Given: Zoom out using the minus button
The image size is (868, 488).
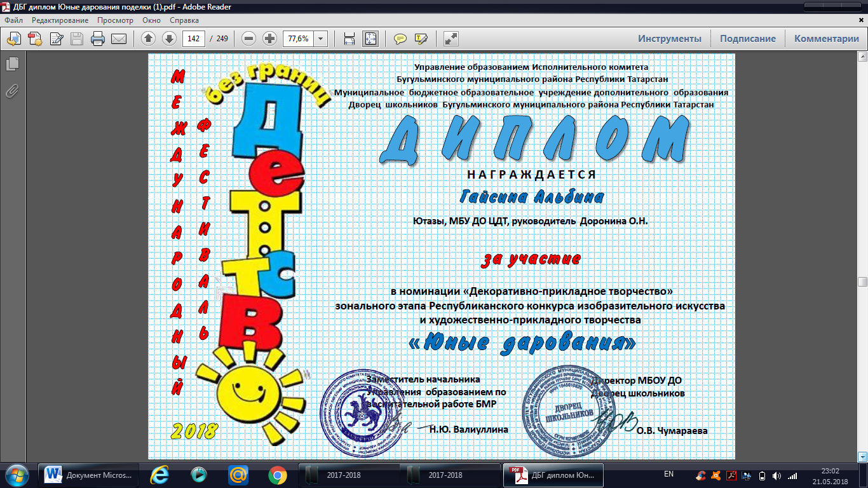Looking at the screenshot, I should coord(249,39).
